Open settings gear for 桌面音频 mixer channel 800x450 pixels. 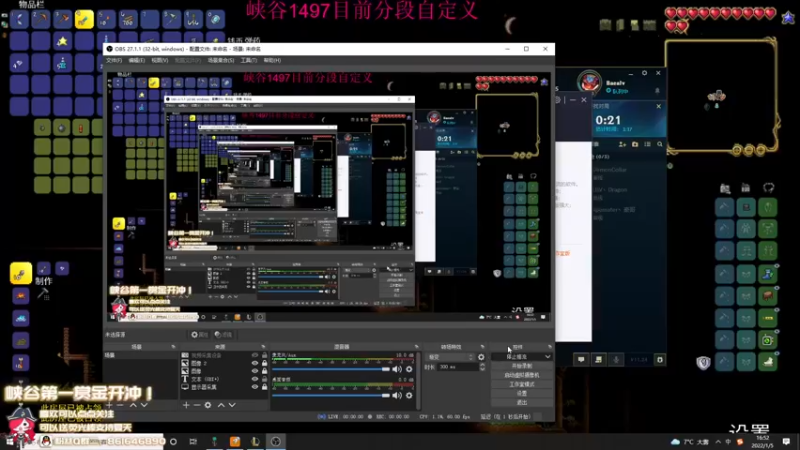click(x=409, y=395)
